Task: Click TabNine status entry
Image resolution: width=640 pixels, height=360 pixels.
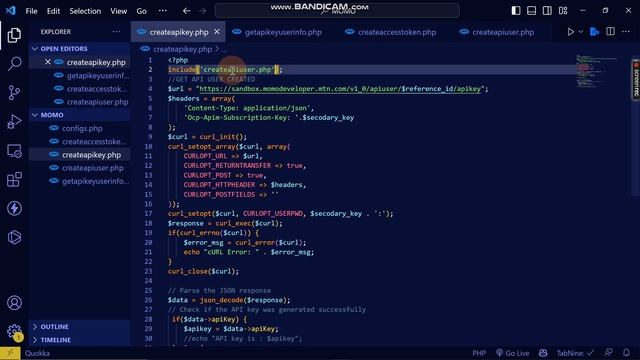Action: (x=575, y=353)
